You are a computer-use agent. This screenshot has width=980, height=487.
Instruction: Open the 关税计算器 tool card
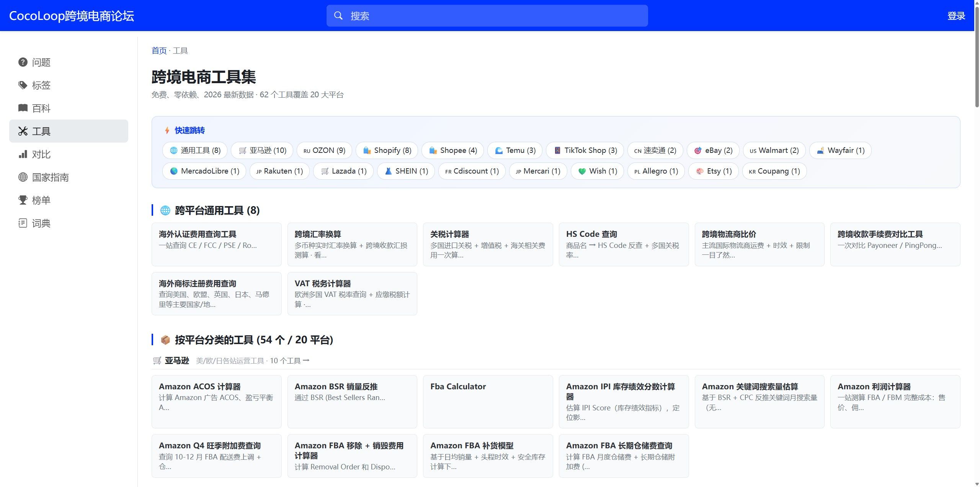pyautogui.click(x=488, y=244)
